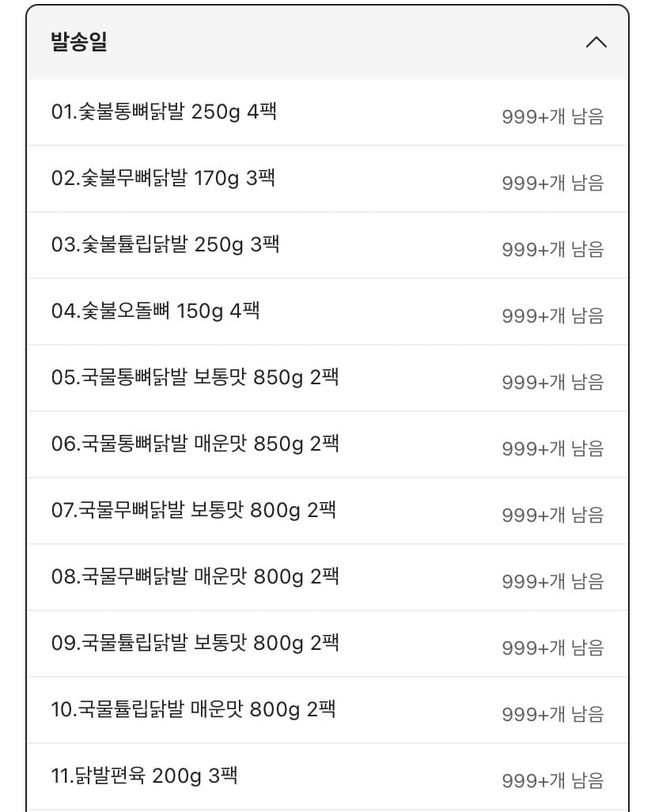Click stock label for 06.국물통뼈닭발 매운맛

(552, 449)
